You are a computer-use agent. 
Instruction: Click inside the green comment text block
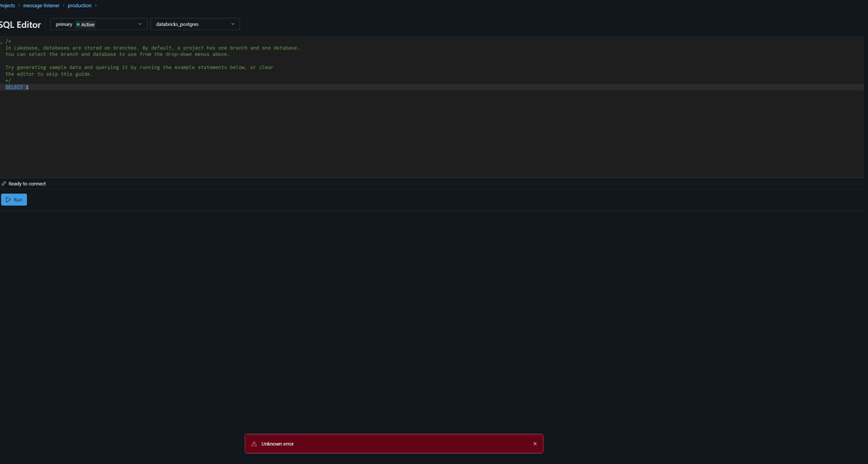130,54
